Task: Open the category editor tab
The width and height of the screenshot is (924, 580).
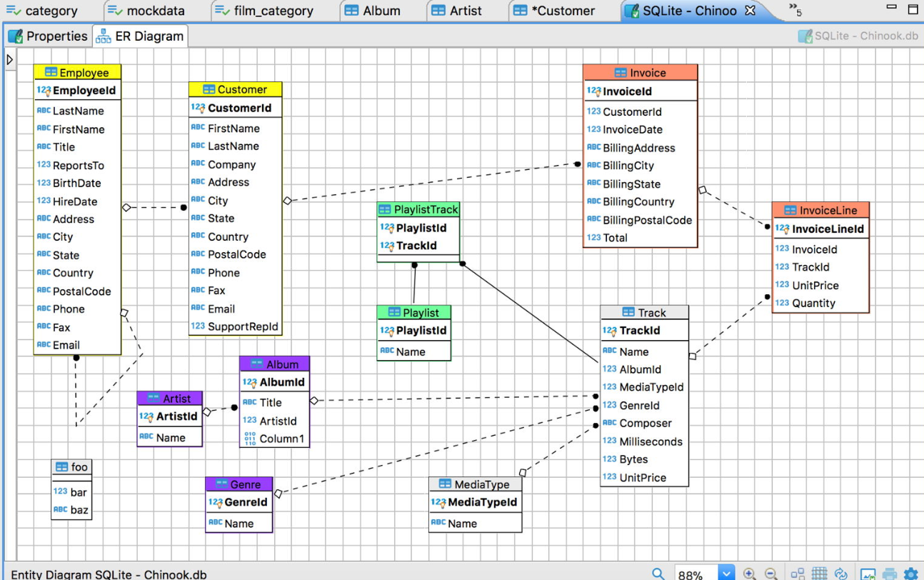Action: click(x=42, y=11)
